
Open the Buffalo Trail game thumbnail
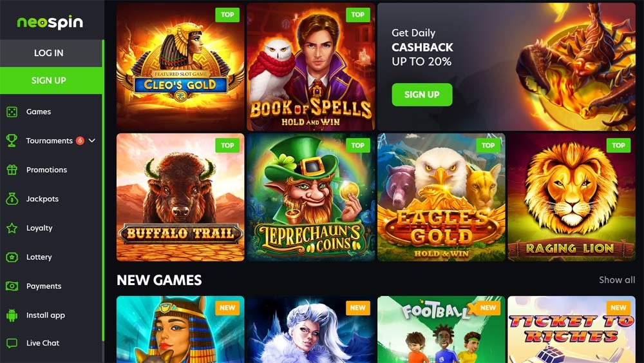pos(180,197)
